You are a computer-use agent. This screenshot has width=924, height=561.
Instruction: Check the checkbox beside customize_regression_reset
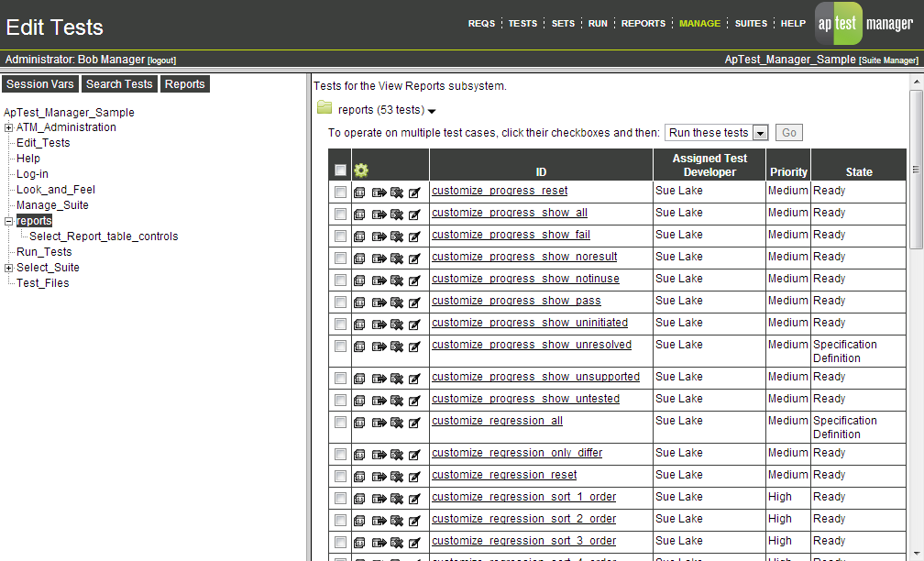340,475
